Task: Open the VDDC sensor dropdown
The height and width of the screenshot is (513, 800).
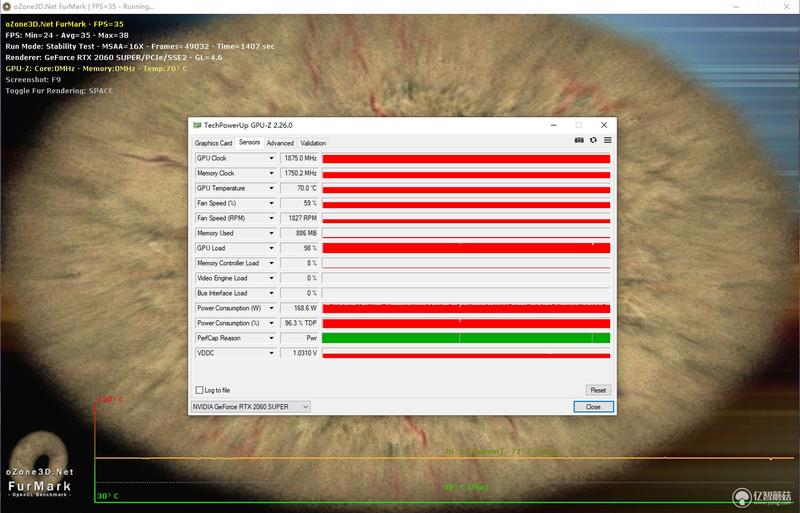Action: coord(271,353)
